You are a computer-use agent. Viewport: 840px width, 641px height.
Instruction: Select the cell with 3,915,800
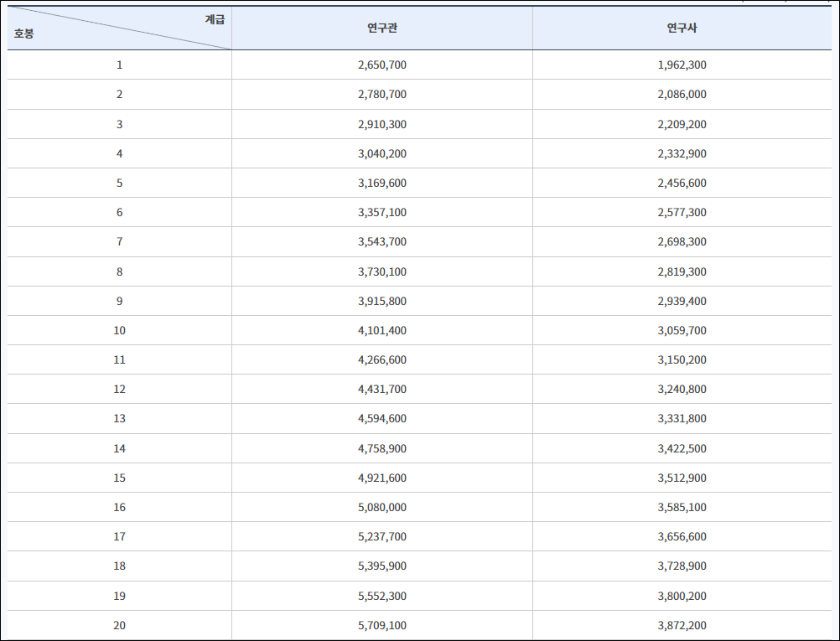pyautogui.click(x=382, y=301)
